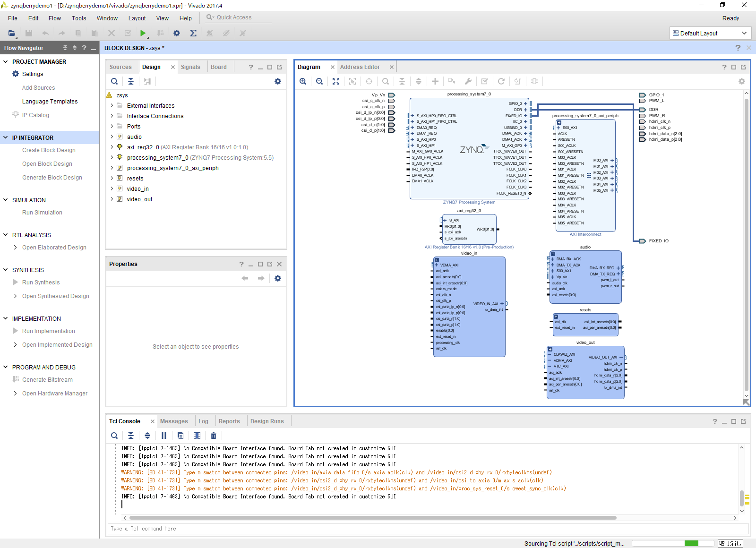Expand the video_in block plus button
This screenshot has height=548, width=756.
pyautogui.click(x=437, y=260)
